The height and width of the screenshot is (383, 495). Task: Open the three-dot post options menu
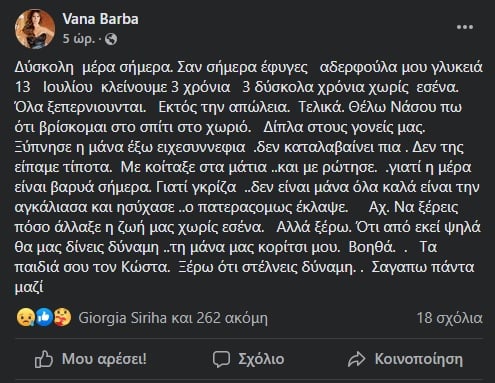click(x=465, y=27)
